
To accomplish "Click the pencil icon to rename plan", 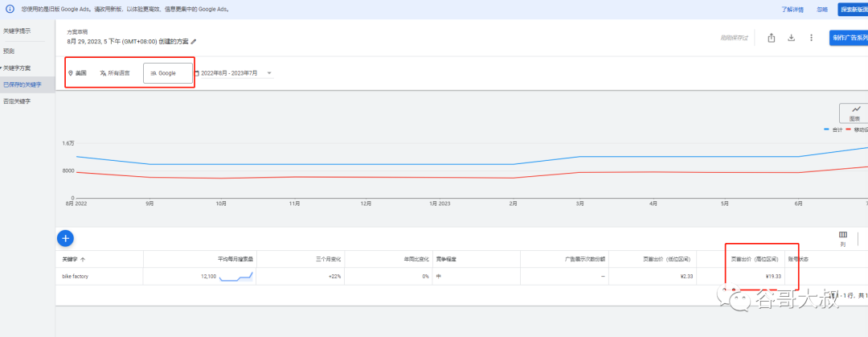I will (x=194, y=41).
